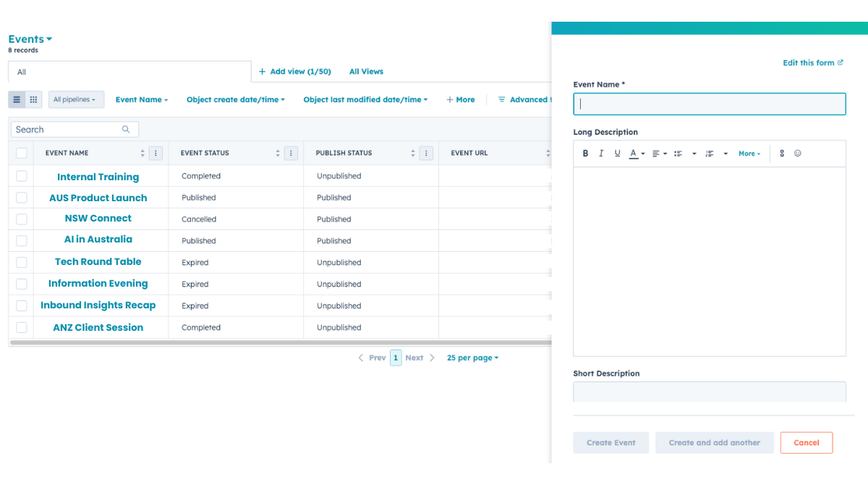Open the All Views tab
This screenshot has height=485, width=868.
click(366, 72)
